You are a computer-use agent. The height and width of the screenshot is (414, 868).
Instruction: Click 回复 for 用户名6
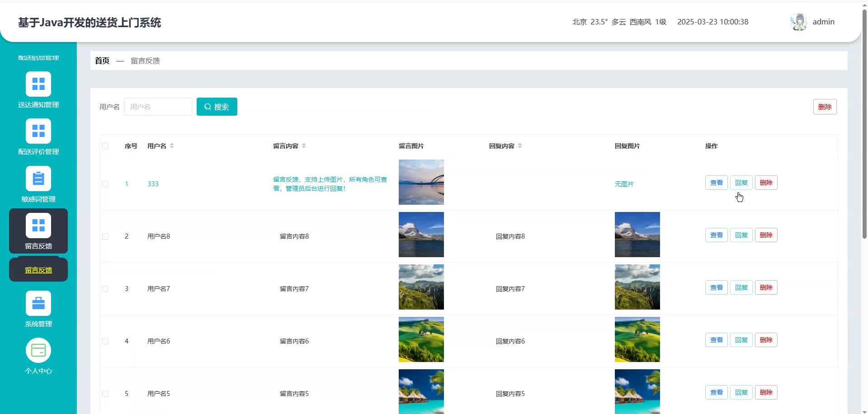click(x=741, y=340)
